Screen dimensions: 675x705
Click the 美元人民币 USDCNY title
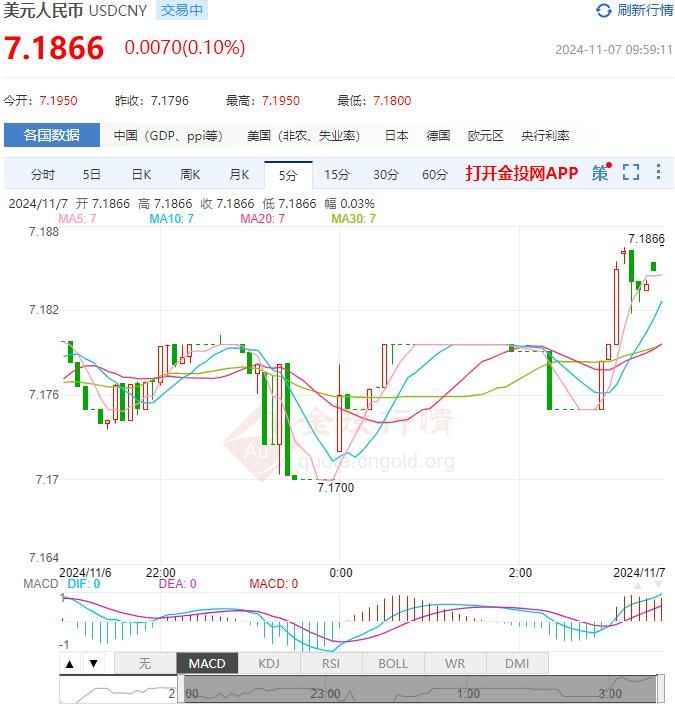75,10
